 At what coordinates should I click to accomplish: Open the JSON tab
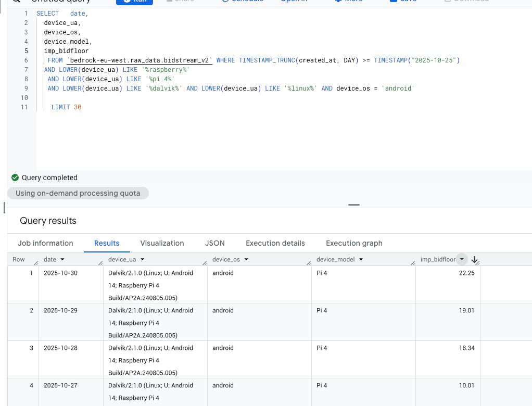tap(215, 243)
